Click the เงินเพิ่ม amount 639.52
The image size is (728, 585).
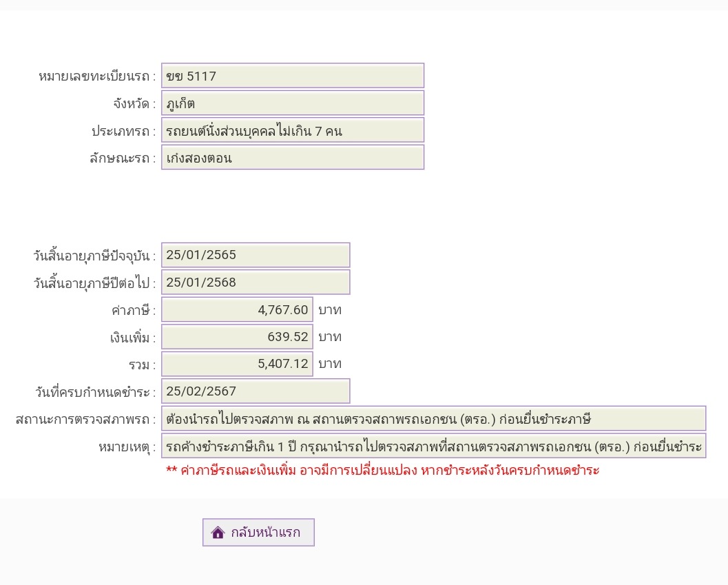tap(237, 337)
